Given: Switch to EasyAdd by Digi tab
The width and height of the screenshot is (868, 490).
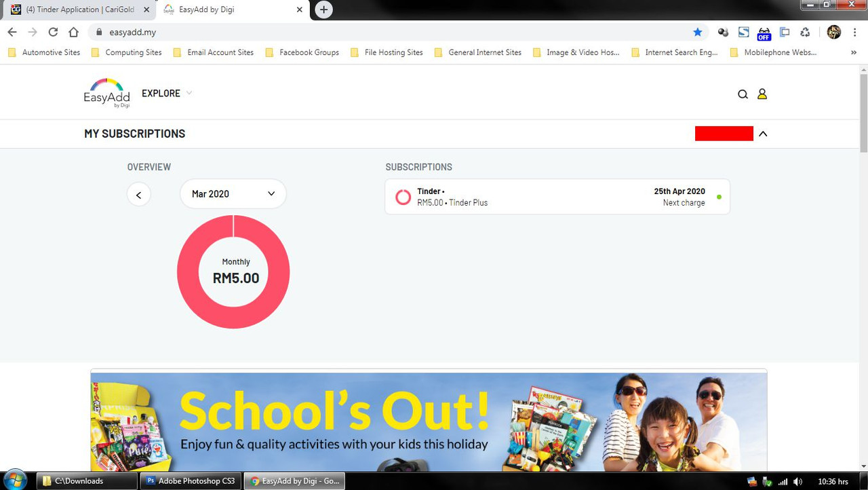Looking at the screenshot, I should 233,10.
